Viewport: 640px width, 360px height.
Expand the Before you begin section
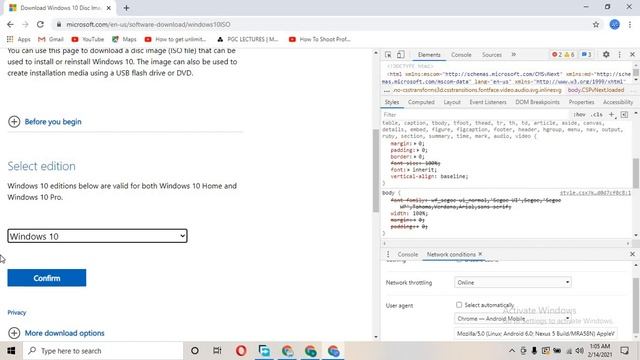(44, 122)
